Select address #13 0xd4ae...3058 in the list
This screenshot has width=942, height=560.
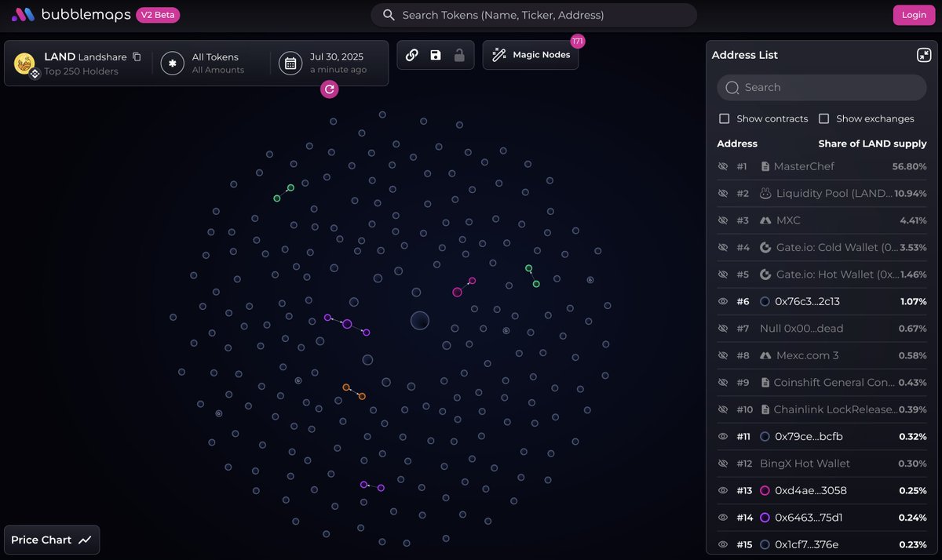pos(810,490)
